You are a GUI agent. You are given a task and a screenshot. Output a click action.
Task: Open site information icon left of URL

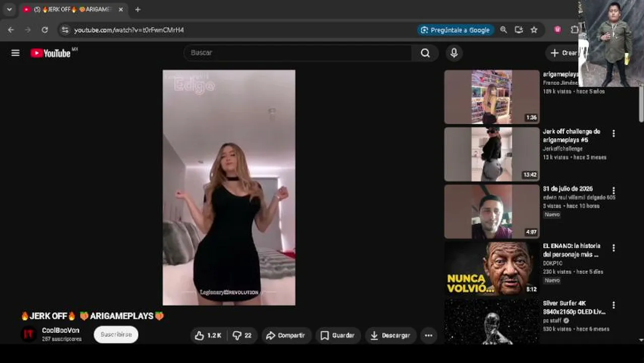click(65, 30)
